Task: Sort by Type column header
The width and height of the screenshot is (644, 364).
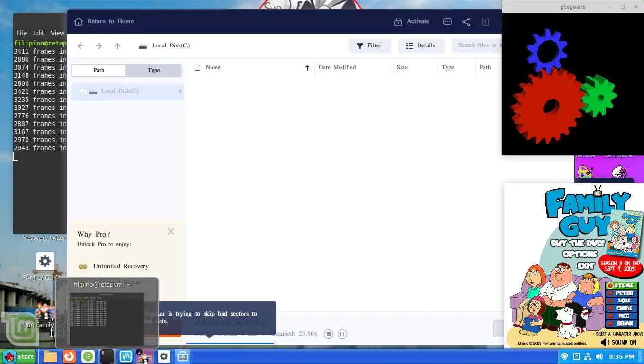Action: coord(448,67)
